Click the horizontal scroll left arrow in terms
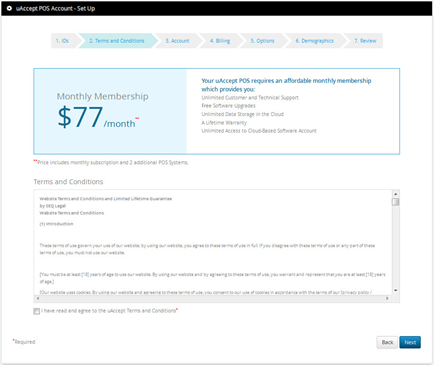This screenshot has height=365, width=434. click(x=37, y=298)
